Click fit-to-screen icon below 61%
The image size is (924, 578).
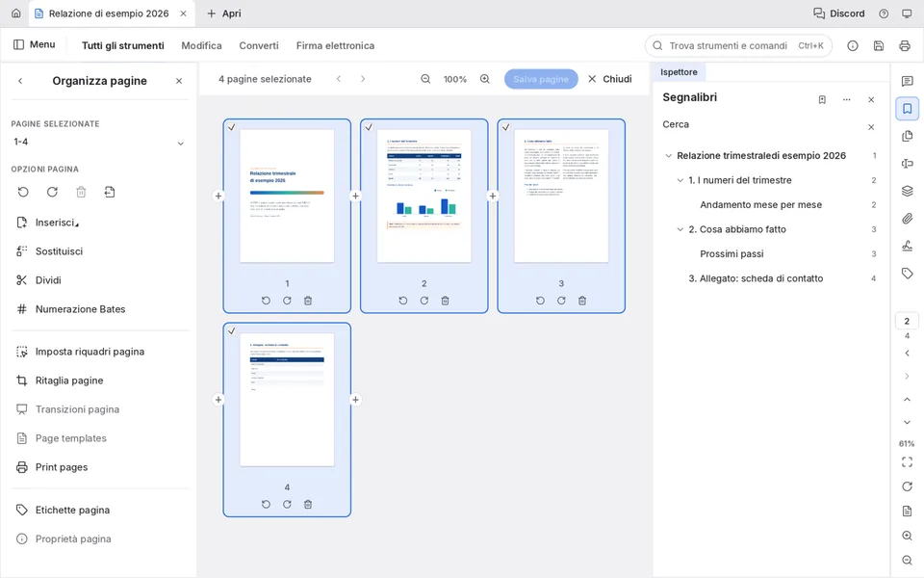[x=907, y=462]
